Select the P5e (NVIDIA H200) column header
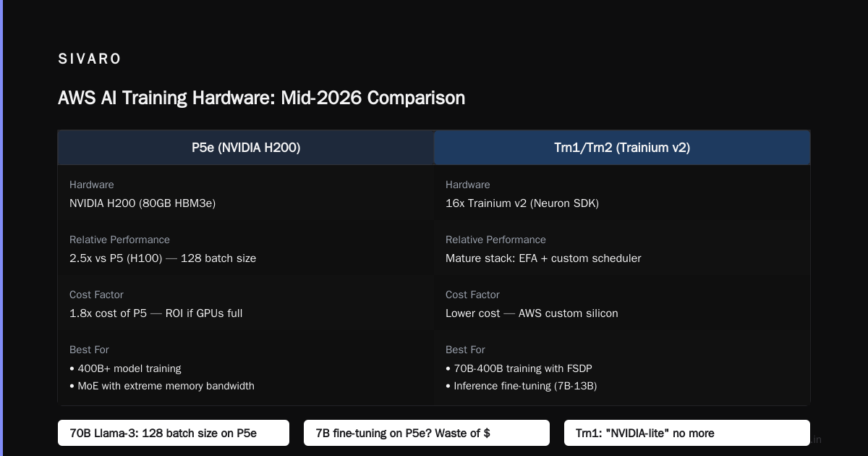 click(x=246, y=148)
